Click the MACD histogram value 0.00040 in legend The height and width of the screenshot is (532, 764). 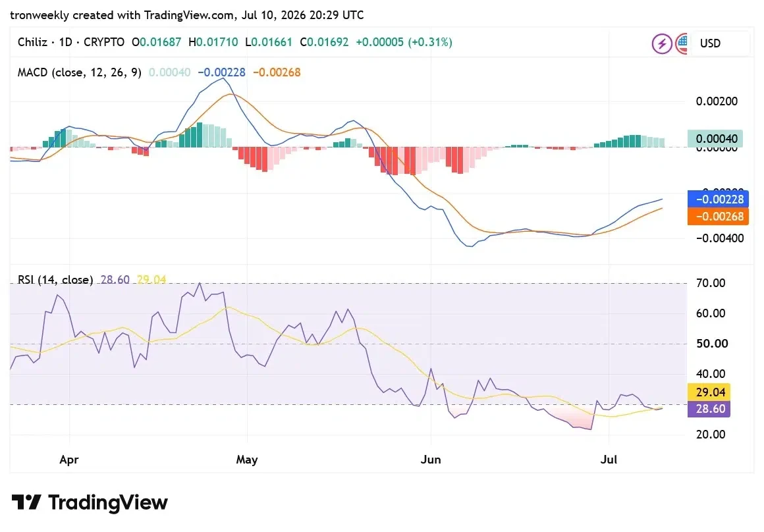(x=169, y=72)
